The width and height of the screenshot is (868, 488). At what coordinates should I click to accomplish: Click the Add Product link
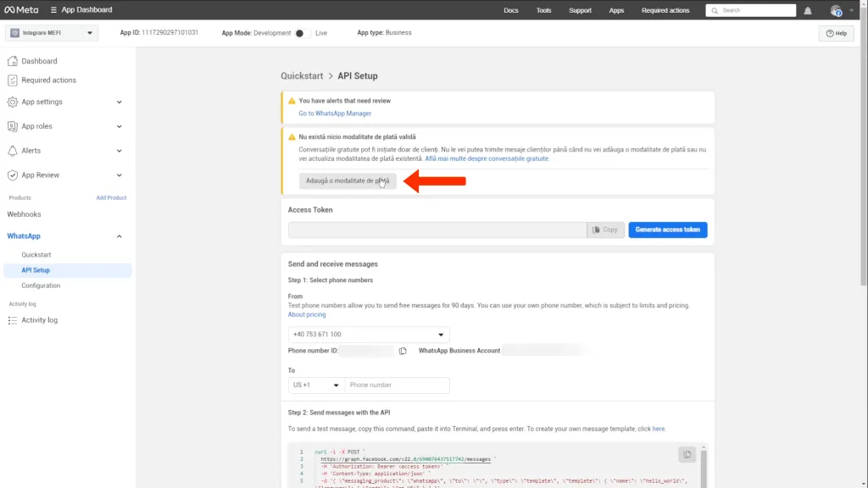(111, 197)
